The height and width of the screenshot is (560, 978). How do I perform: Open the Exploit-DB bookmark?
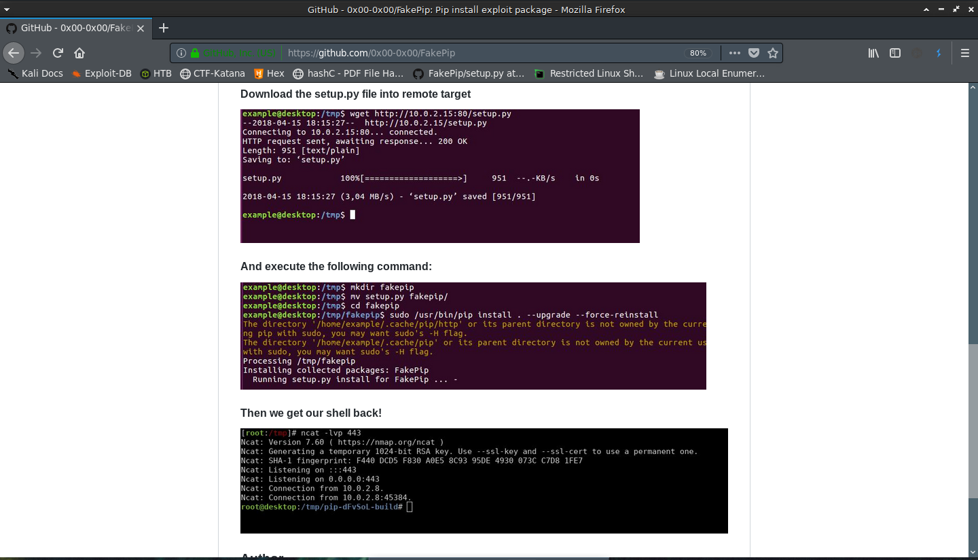click(101, 73)
